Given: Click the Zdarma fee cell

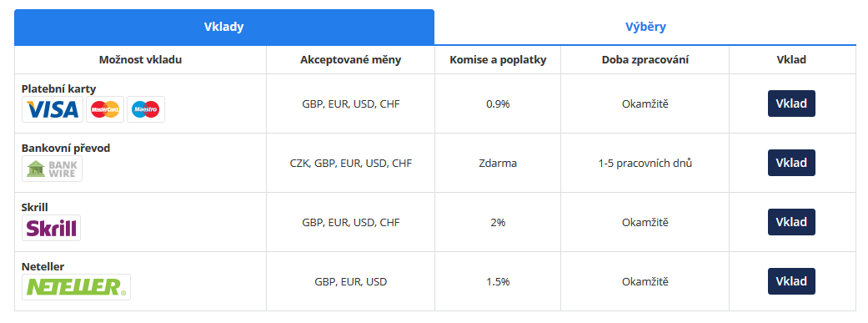Looking at the screenshot, I should click(x=498, y=164).
